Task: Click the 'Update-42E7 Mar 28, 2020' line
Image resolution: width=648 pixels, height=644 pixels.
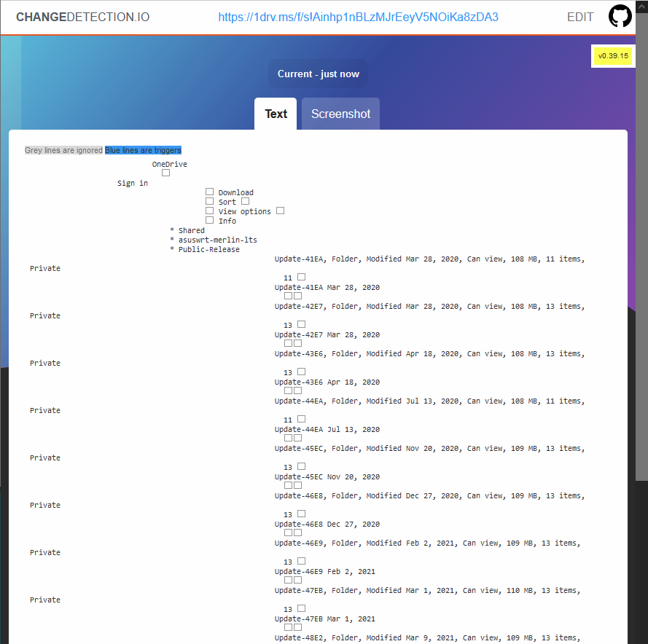Action: point(327,335)
